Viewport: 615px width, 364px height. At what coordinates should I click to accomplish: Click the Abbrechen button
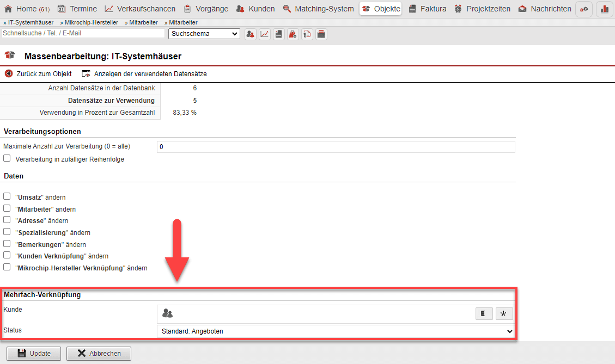[99, 354]
